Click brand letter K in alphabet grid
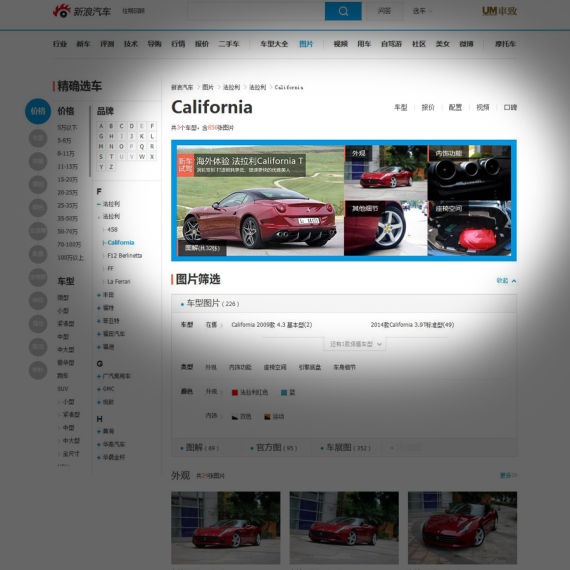Screen dimensions: 570x570 (142, 136)
